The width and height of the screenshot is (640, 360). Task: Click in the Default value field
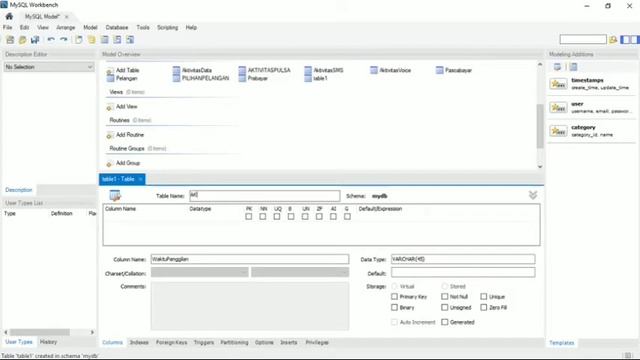[x=463, y=273]
